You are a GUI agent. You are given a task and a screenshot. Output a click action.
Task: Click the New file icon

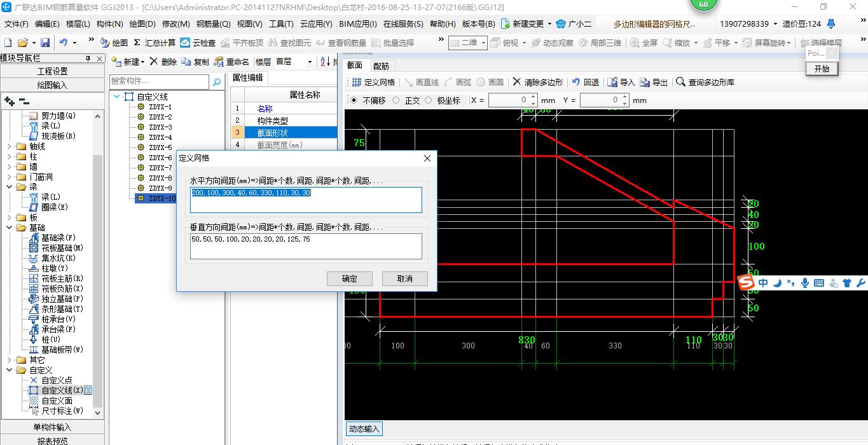[8, 43]
